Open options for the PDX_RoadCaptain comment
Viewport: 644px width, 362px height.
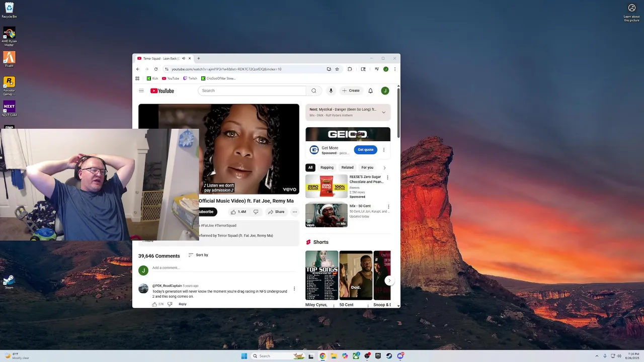294,289
